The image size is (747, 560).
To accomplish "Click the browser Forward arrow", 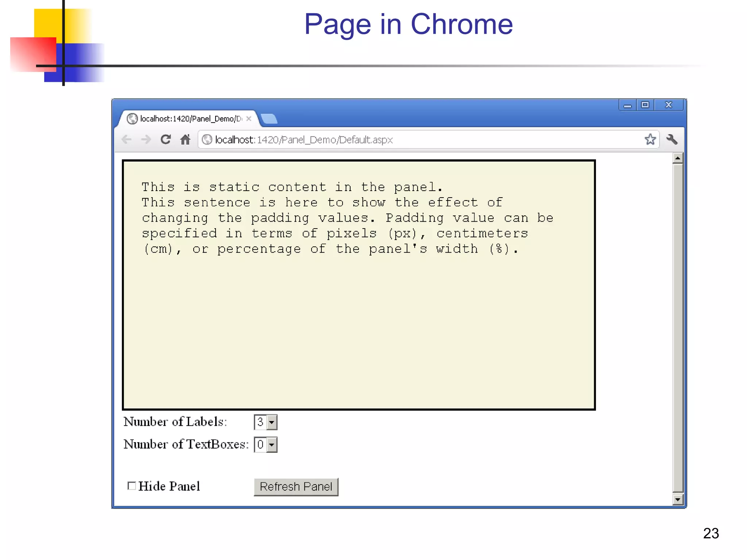I will pyautogui.click(x=146, y=140).
